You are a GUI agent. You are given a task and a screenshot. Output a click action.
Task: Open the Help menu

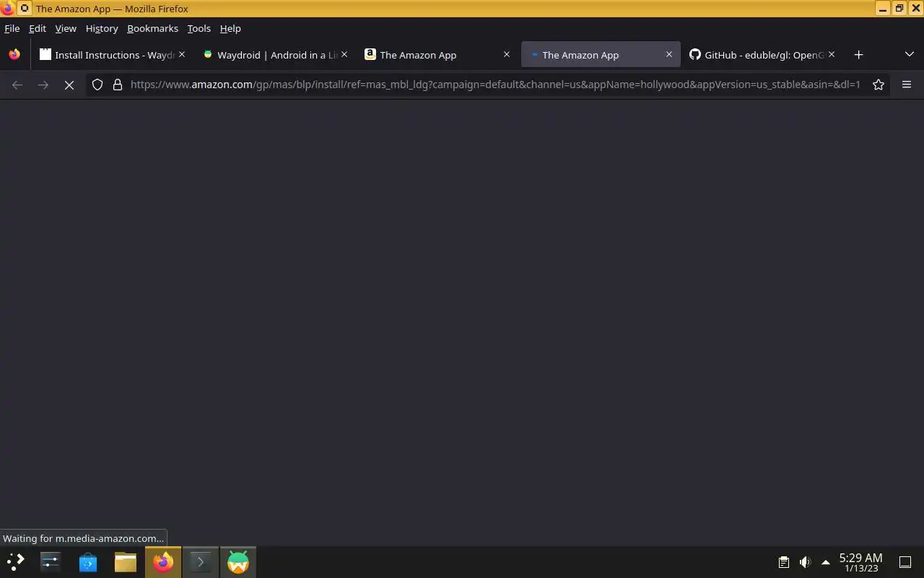(230, 28)
